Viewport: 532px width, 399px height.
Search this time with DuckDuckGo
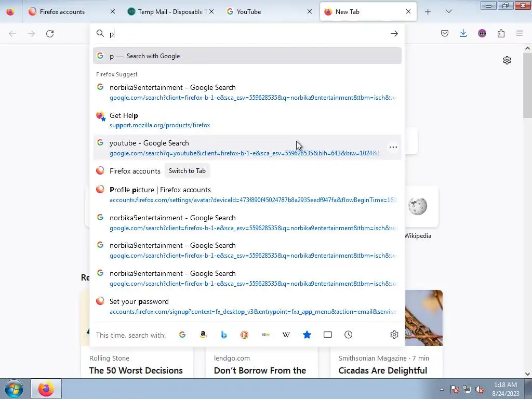pos(244,335)
